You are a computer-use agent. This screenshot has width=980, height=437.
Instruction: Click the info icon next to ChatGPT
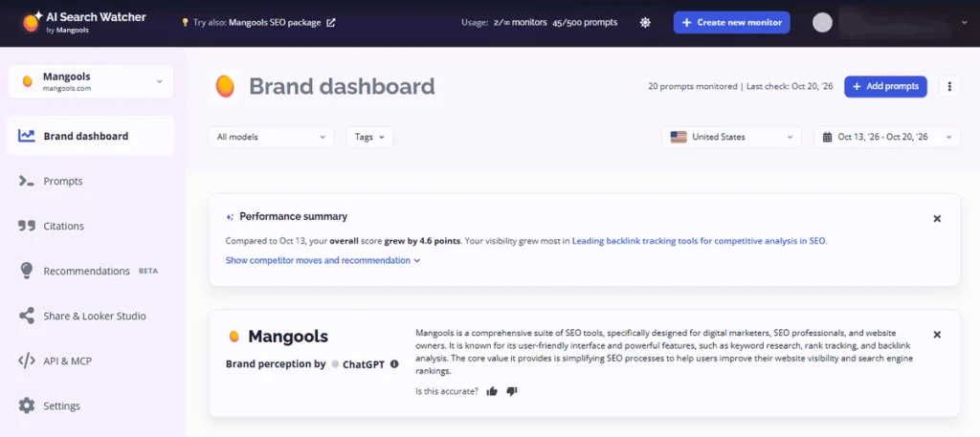coord(394,363)
